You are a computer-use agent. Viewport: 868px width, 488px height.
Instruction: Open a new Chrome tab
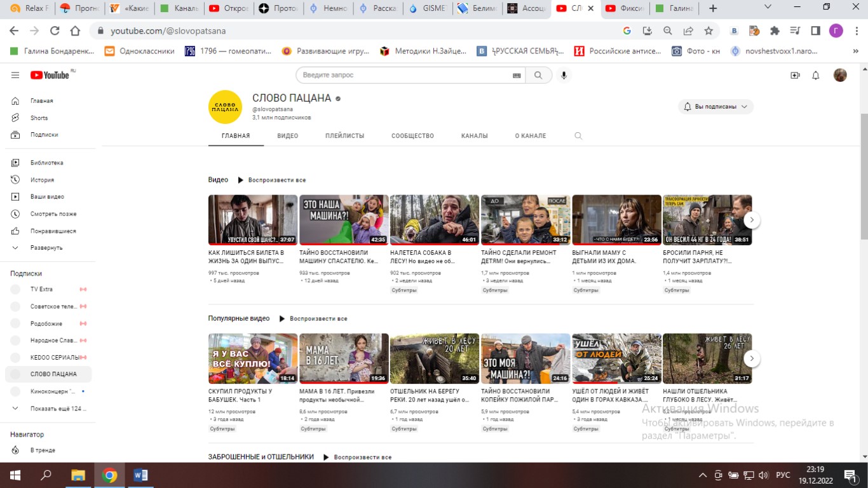[713, 8]
